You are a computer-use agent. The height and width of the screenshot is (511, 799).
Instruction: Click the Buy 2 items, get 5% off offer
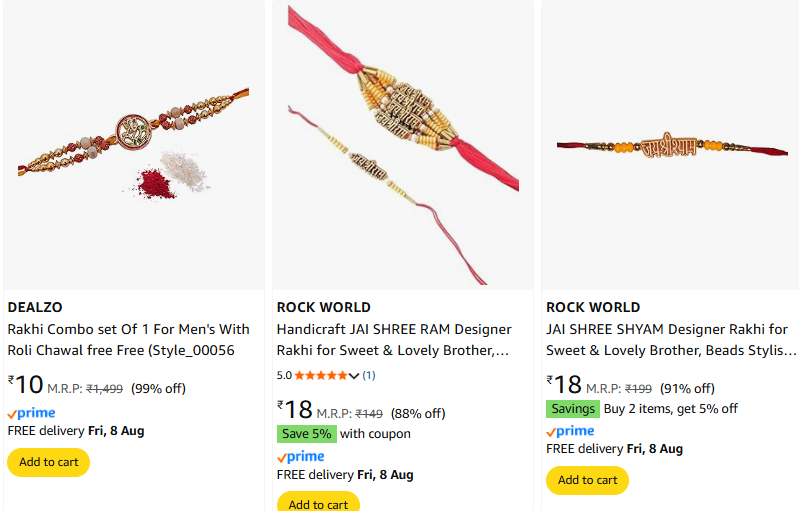coord(671,409)
